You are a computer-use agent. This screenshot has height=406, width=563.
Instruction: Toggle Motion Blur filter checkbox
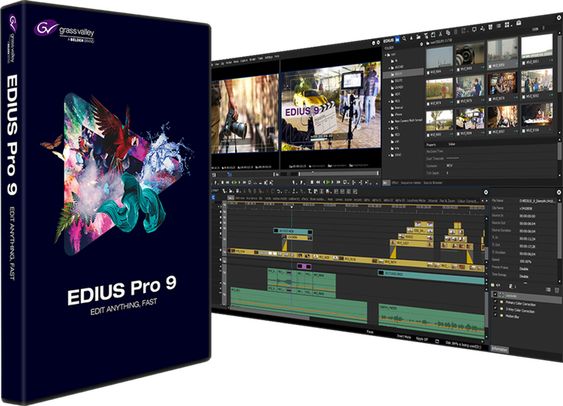(x=495, y=315)
